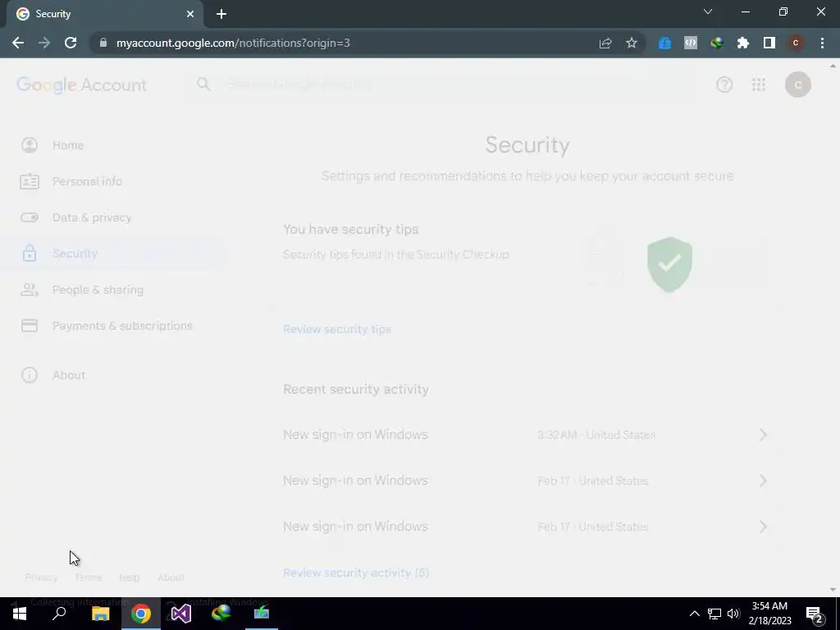The image size is (840, 630).
Task: Open the volume control tray icon
Action: click(x=733, y=614)
